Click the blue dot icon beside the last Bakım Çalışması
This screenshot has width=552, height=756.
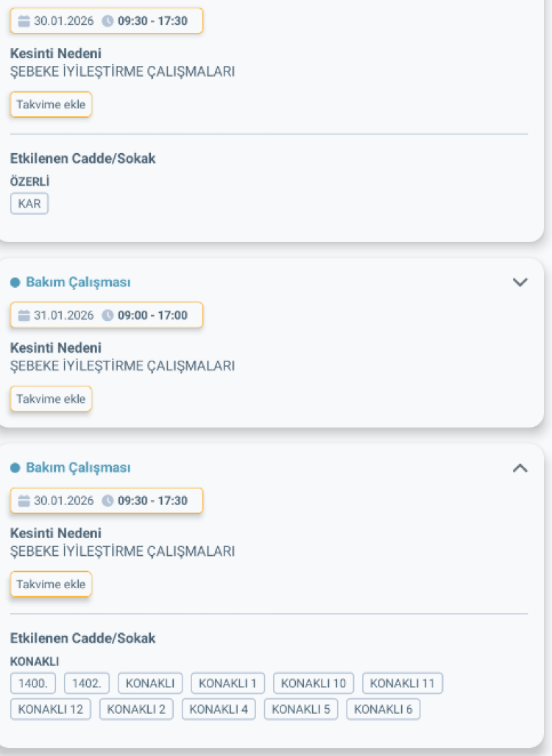coord(15,467)
